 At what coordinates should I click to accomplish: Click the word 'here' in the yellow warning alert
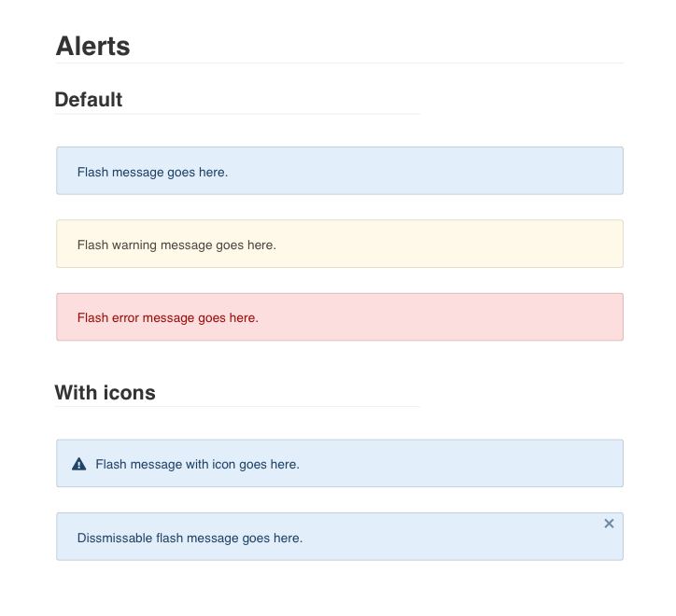coord(261,245)
